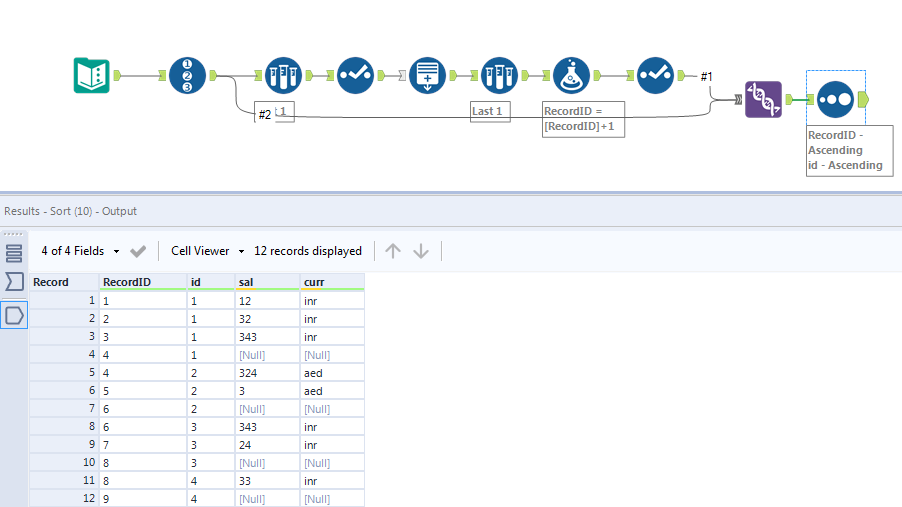The height and width of the screenshot is (507, 902).
Task: Apply field selection checkmark
Action: click(138, 251)
